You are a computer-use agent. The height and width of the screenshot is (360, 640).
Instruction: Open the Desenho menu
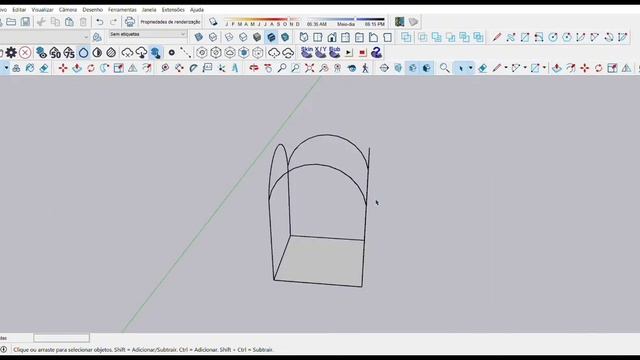point(93,10)
